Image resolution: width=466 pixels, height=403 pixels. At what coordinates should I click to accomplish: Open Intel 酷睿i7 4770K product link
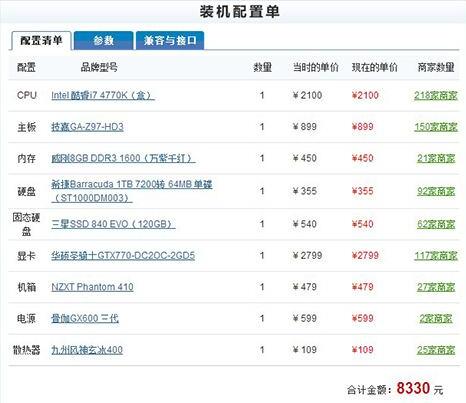(103, 95)
